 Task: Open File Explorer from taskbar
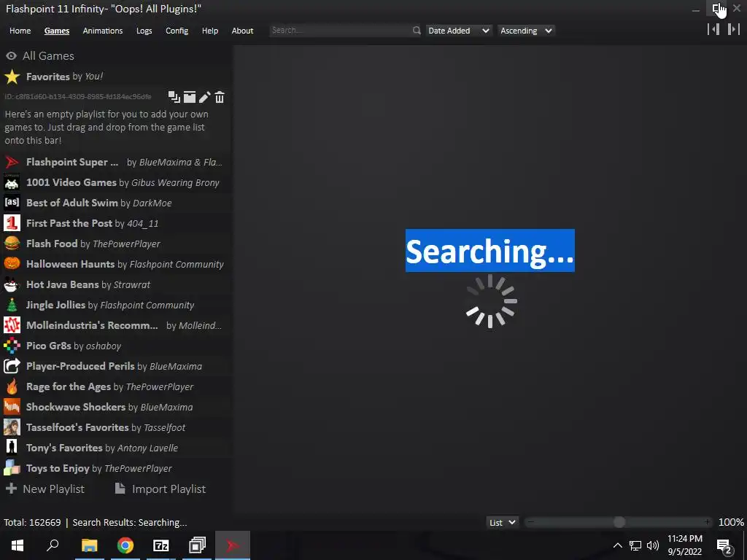[x=89, y=545]
